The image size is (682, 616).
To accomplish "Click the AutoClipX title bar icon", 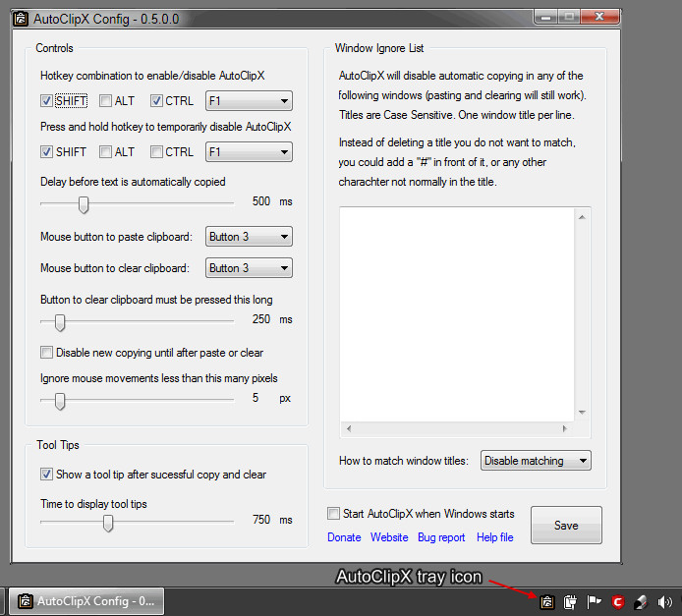I will click(21, 19).
